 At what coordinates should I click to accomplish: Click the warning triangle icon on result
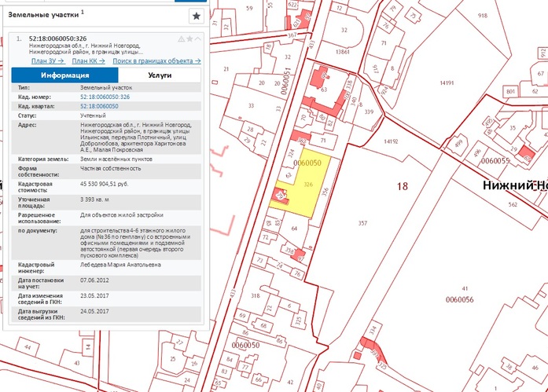pos(182,38)
